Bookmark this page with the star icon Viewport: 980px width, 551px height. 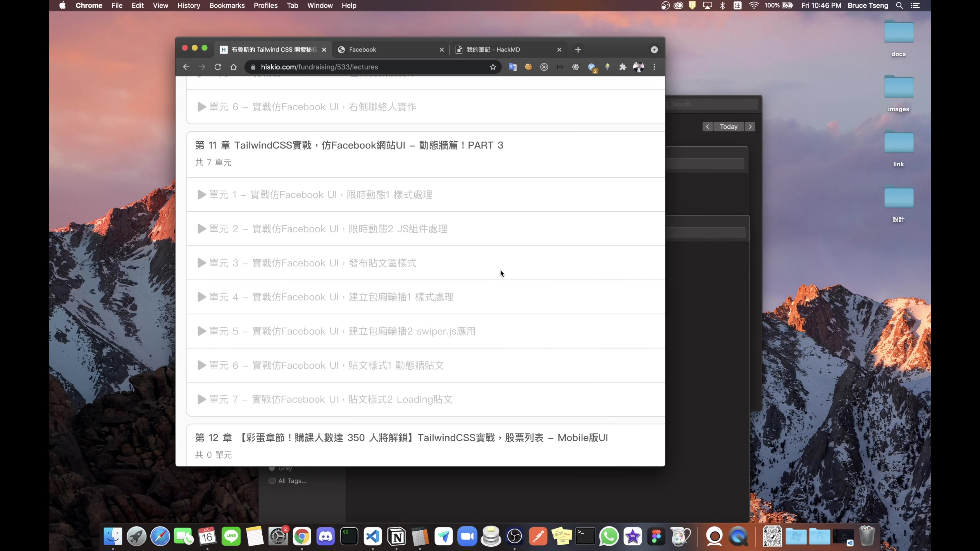coord(493,67)
